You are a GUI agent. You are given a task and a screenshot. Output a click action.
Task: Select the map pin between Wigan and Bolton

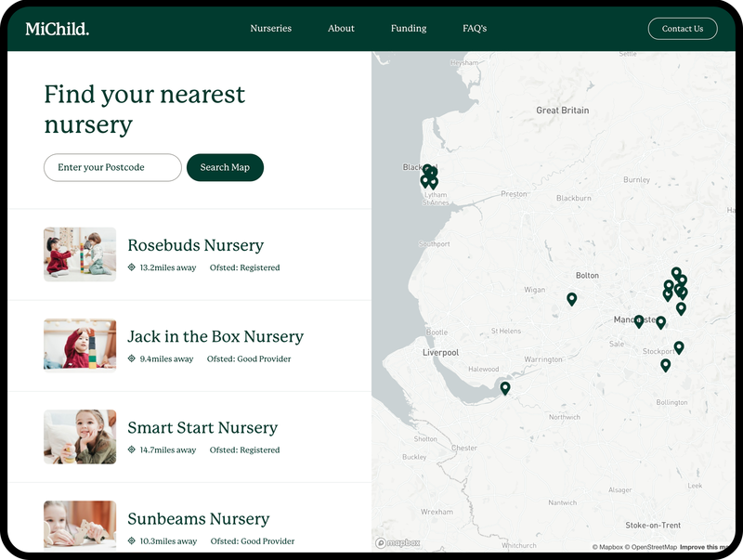pyautogui.click(x=572, y=298)
